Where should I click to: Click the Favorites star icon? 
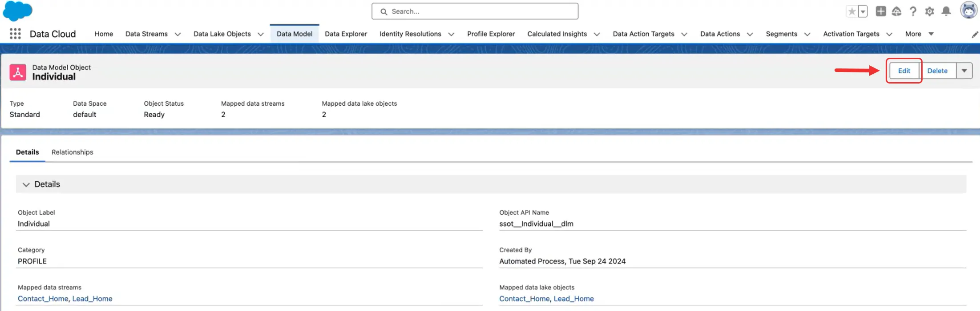tap(851, 12)
